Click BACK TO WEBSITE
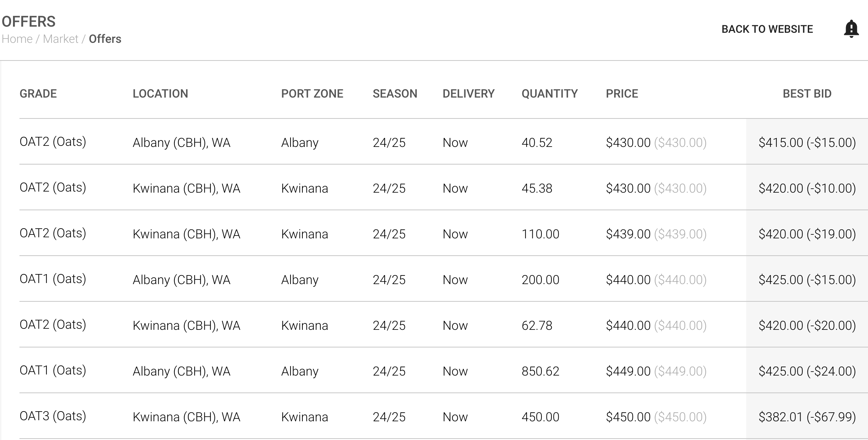The height and width of the screenshot is (440, 868). (x=767, y=29)
